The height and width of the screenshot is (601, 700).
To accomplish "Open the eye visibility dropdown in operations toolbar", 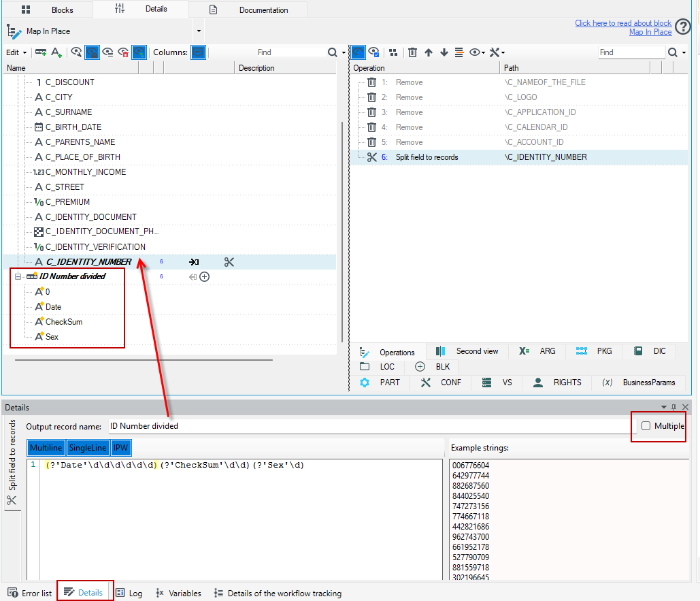I will tap(478, 52).
